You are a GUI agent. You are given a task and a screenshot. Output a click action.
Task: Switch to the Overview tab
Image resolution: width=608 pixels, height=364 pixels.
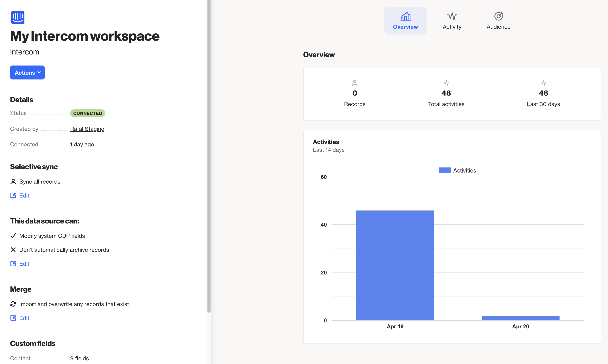(x=405, y=21)
